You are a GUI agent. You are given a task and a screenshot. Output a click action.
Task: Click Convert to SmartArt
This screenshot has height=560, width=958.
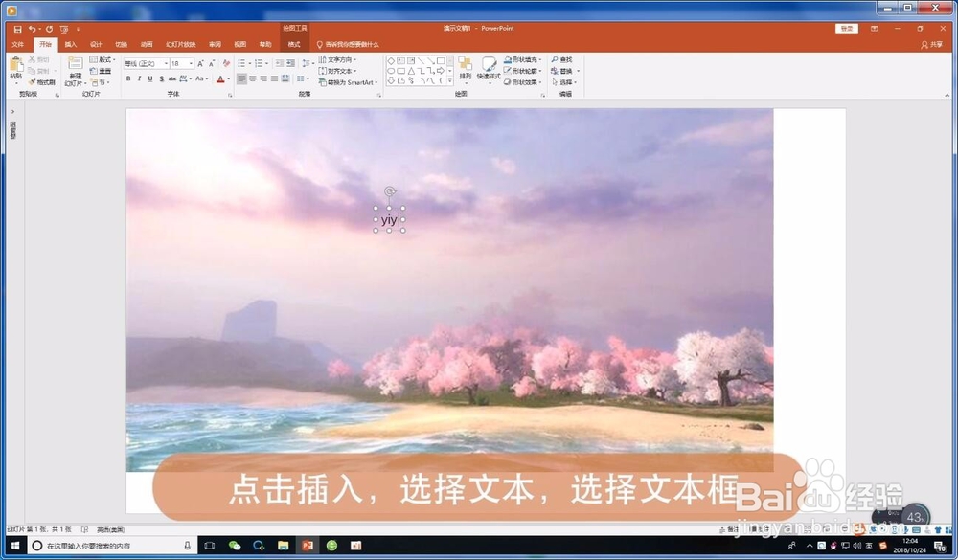click(x=349, y=80)
